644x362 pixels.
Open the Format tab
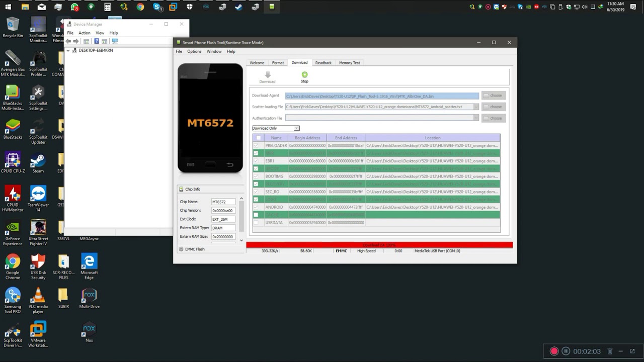pyautogui.click(x=278, y=63)
